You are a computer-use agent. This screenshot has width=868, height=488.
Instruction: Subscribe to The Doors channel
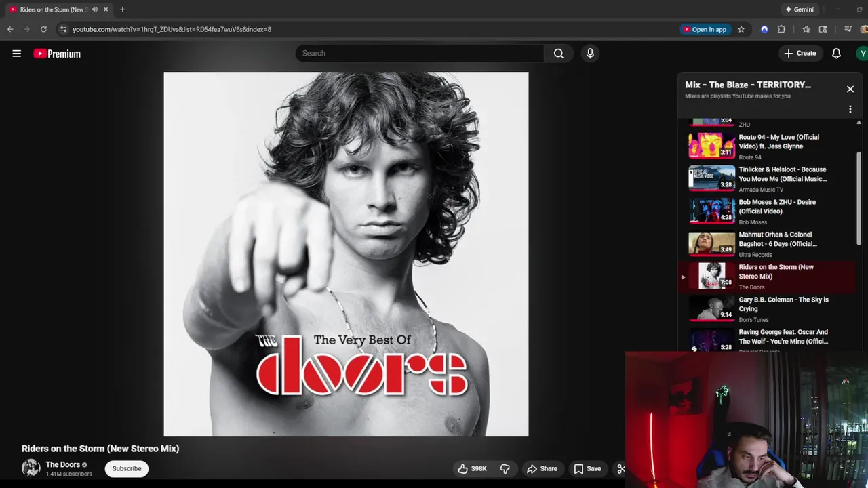point(127,468)
